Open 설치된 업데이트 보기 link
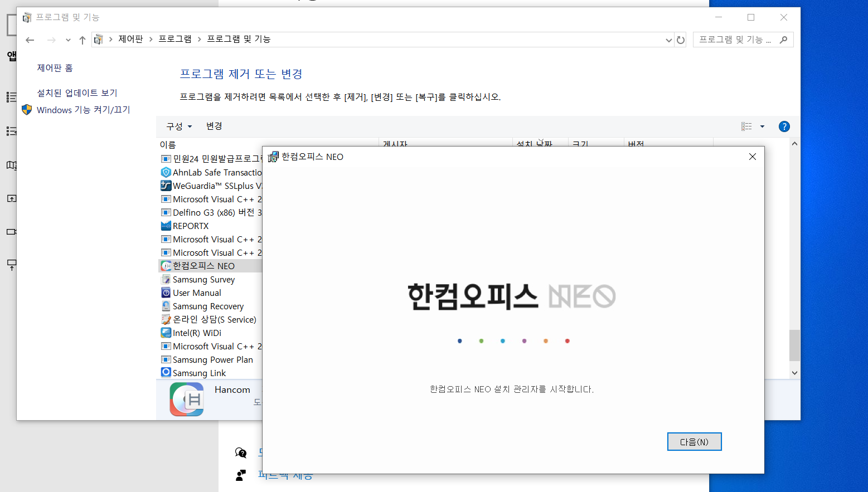This screenshot has width=868, height=492. (x=77, y=93)
